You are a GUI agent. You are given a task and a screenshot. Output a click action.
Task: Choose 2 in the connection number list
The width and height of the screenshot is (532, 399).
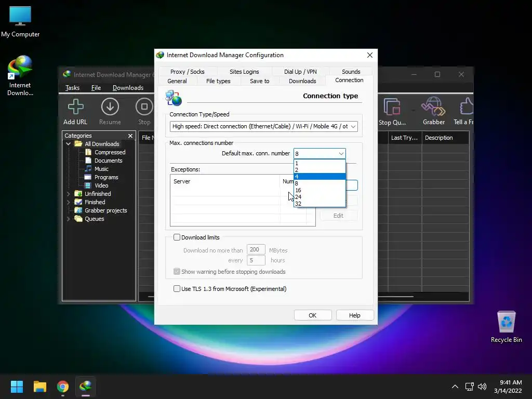click(320, 170)
